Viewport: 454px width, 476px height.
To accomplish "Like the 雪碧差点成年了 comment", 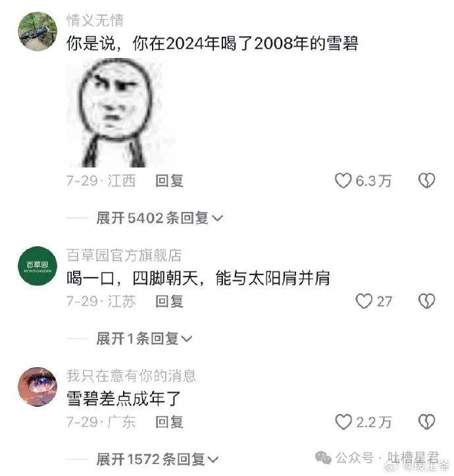I will 343,422.
